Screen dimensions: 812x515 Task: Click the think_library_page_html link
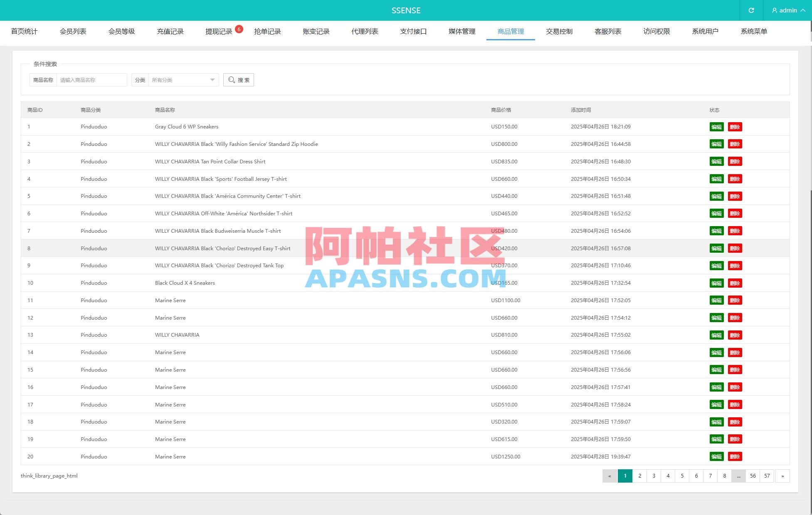coord(49,476)
